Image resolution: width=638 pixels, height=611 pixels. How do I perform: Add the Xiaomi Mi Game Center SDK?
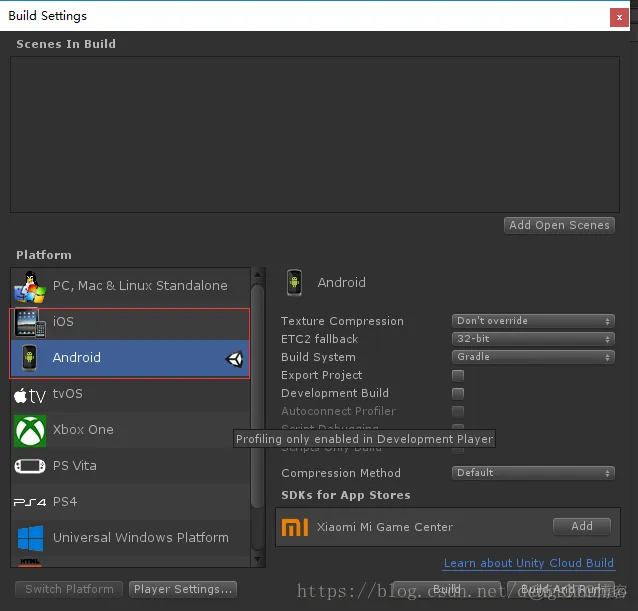[582, 526]
